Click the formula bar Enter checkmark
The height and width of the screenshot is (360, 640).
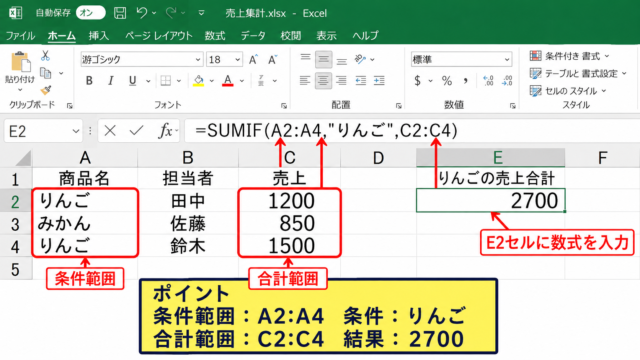(136, 131)
